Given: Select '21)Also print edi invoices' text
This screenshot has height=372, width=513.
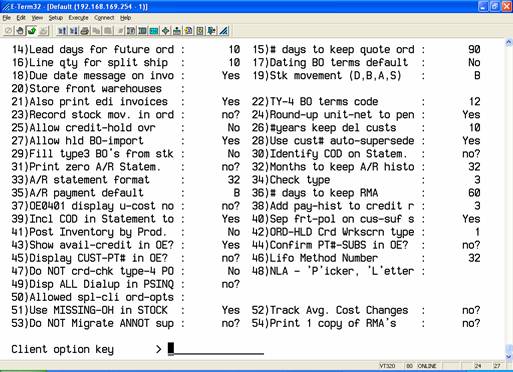Looking at the screenshot, I should [x=90, y=101].
